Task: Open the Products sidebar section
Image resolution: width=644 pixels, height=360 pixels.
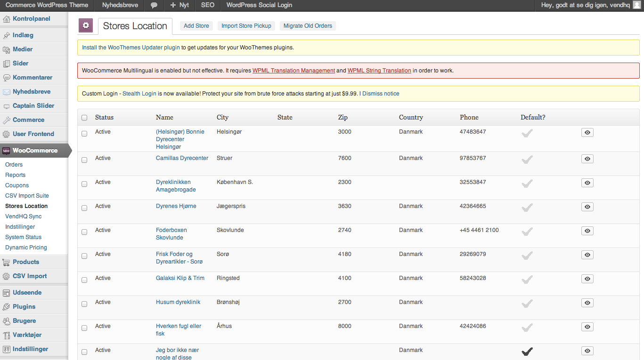Action: pyautogui.click(x=25, y=262)
